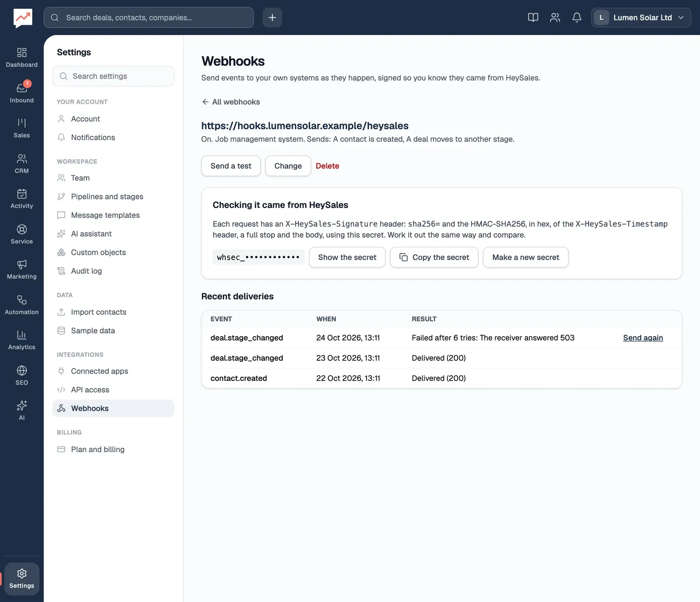This screenshot has height=602, width=700.
Task: Open the Activity calendar section
Action: coord(21,199)
